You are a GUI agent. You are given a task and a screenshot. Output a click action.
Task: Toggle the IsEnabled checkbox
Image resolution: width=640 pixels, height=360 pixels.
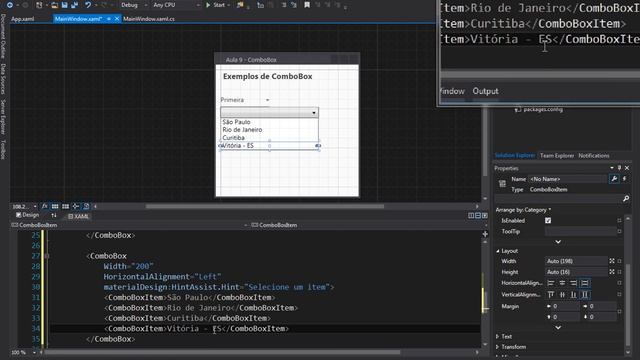click(548, 220)
